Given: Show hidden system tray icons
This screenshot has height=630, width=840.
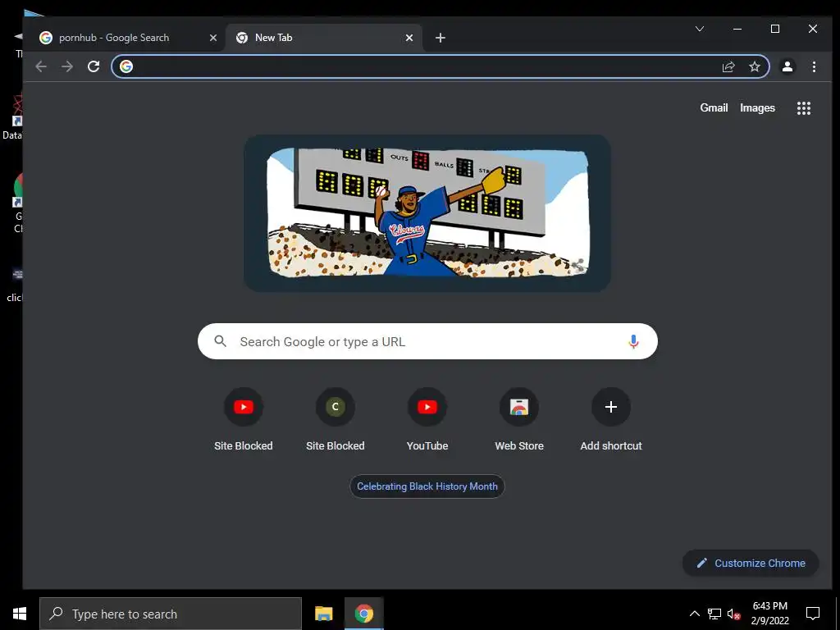Looking at the screenshot, I should click(x=694, y=614).
